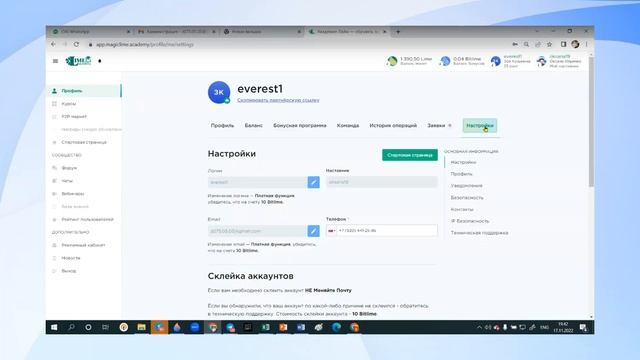Screen dimensions: 640x360
Task: Switch to the second browser tab
Action: [x=176, y=31]
